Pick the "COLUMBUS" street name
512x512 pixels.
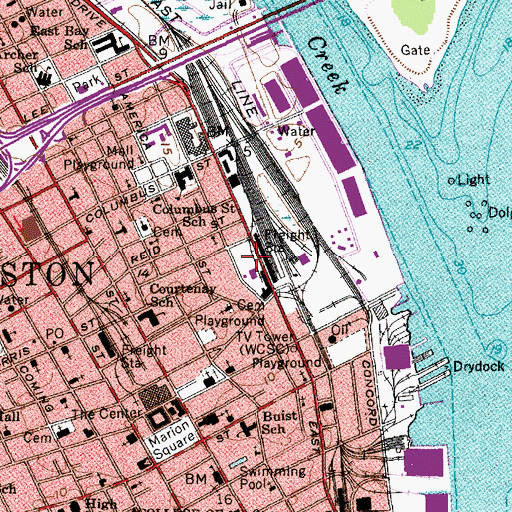point(121,203)
